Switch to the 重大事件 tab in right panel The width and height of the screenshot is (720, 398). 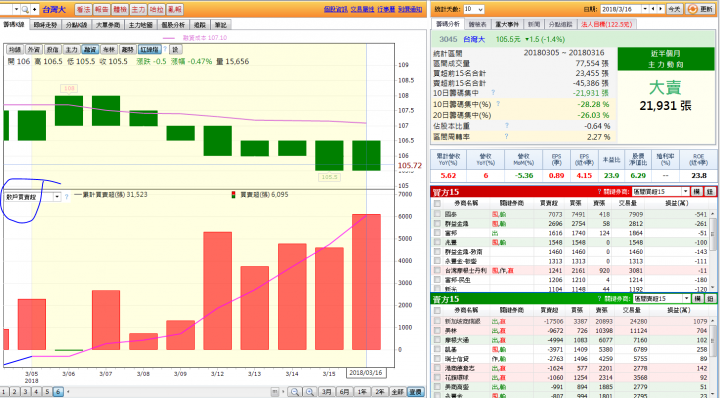point(507,24)
